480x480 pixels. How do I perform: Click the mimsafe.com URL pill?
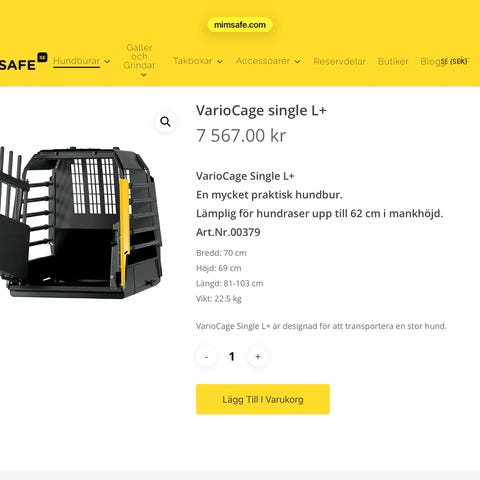pyautogui.click(x=240, y=25)
